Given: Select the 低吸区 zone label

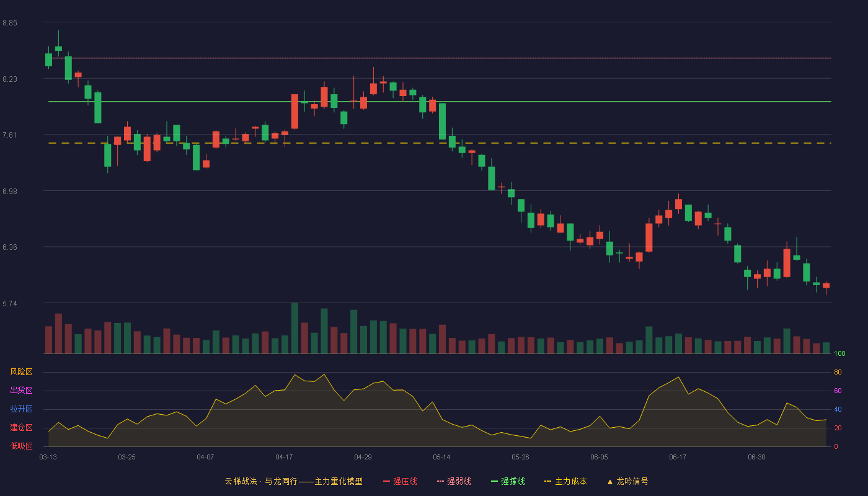Looking at the screenshot, I should point(21,446).
